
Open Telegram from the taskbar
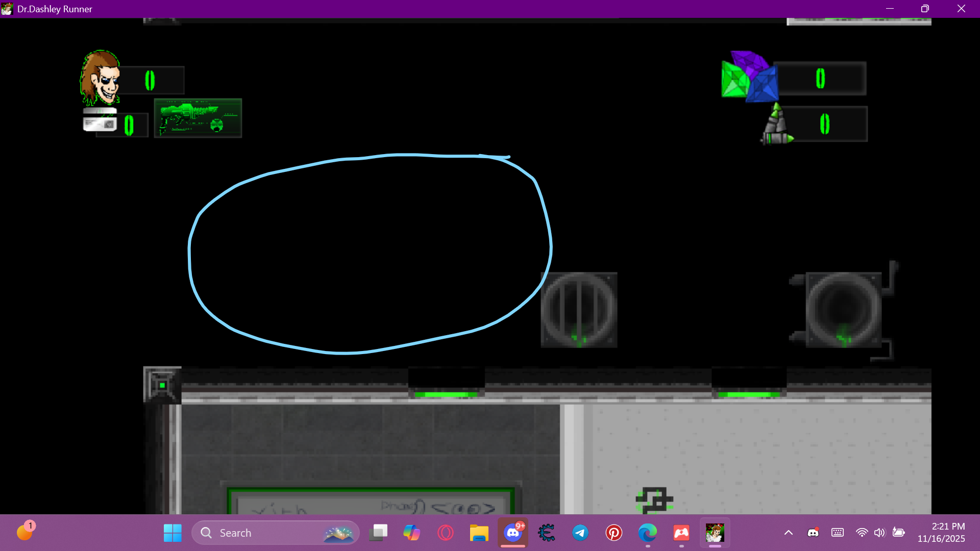click(580, 533)
